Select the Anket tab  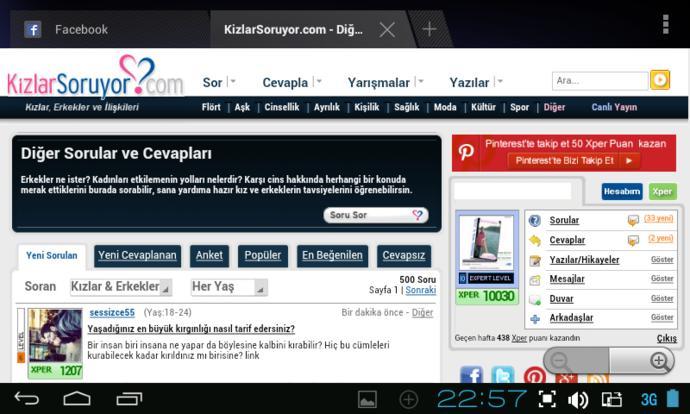[209, 256]
